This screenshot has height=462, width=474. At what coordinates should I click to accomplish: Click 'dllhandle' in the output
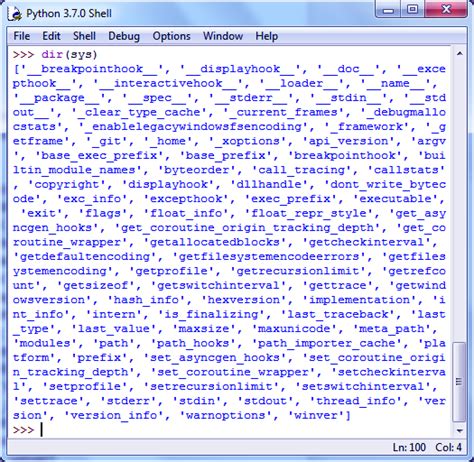(x=269, y=184)
